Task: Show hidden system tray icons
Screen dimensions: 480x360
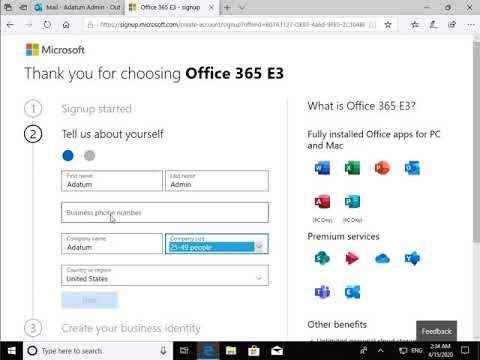Action: pos(381,351)
